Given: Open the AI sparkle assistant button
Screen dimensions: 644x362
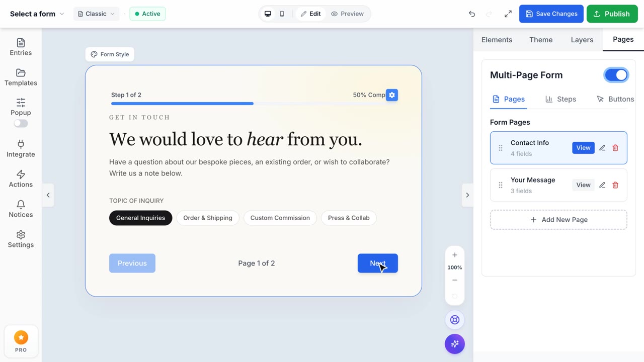Looking at the screenshot, I should click(455, 344).
